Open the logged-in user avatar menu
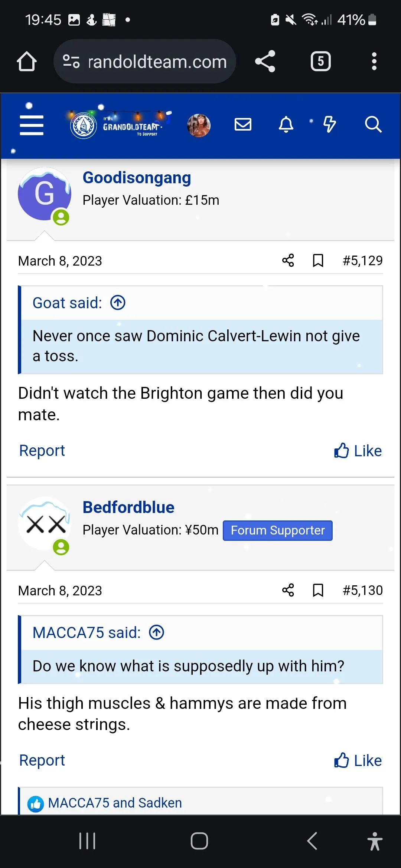The width and height of the screenshot is (401, 868). pyautogui.click(x=199, y=125)
